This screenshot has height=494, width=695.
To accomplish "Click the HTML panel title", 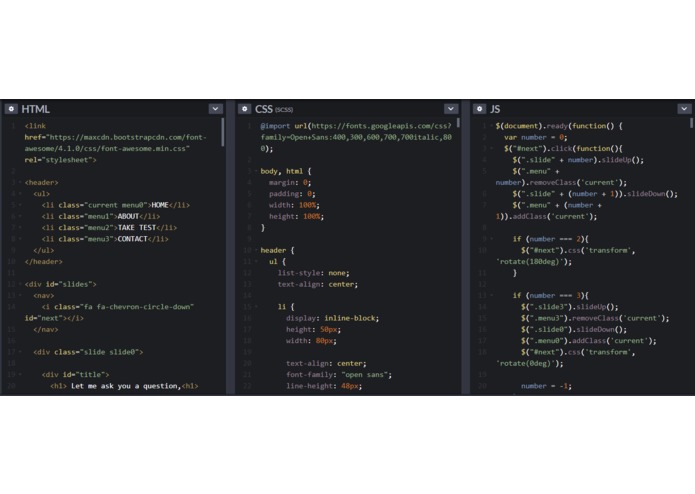I will coord(35,109).
